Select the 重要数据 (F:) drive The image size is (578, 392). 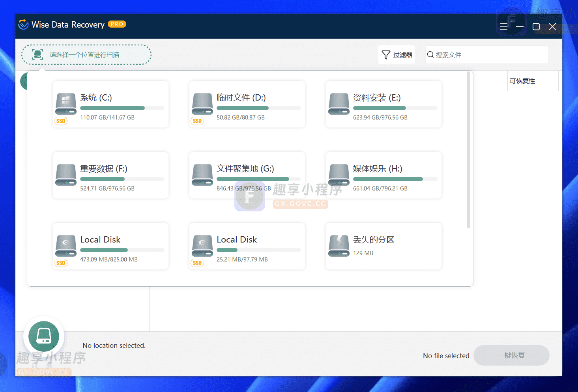[x=110, y=175]
